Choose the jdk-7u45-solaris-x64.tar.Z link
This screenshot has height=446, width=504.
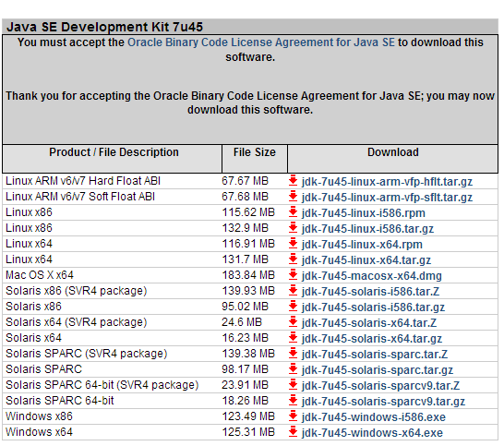pyautogui.click(x=369, y=323)
